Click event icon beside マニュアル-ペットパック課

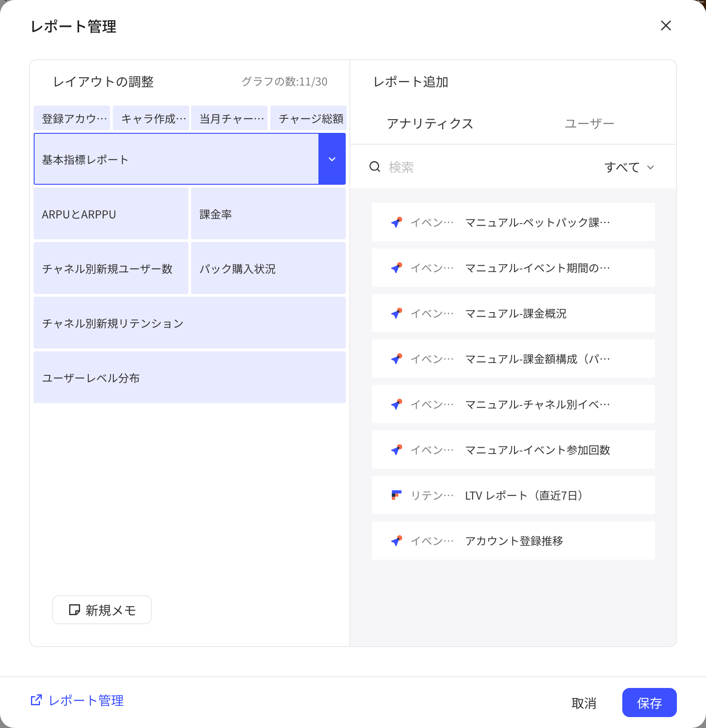[x=397, y=222]
